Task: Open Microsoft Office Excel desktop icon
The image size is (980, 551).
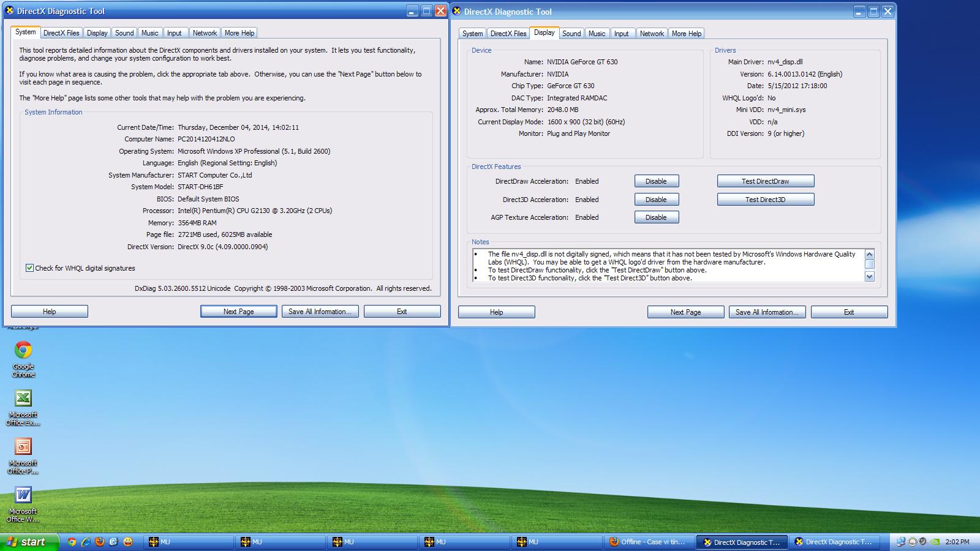Action: click(x=23, y=407)
